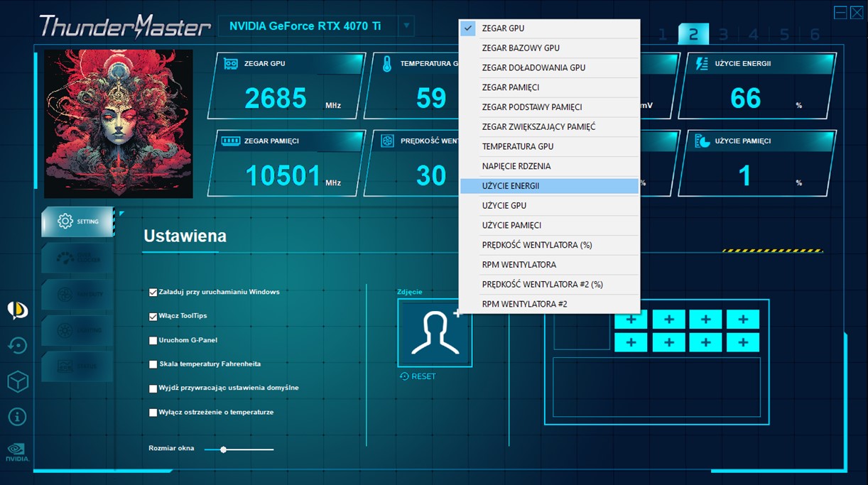Switch to profile tab 2
The height and width of the screenshot is (485, 868).
coord(693,35)
